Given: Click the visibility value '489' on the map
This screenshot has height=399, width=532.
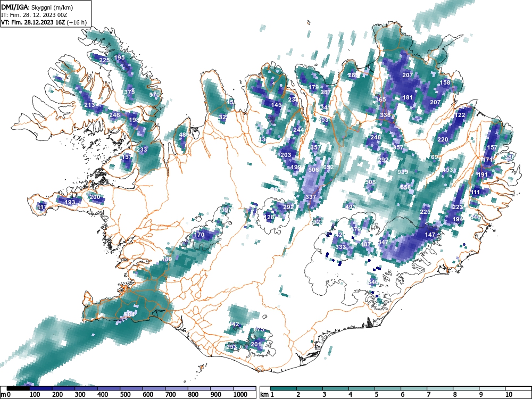Looking at the screenshot, I should tap(167, 259).
